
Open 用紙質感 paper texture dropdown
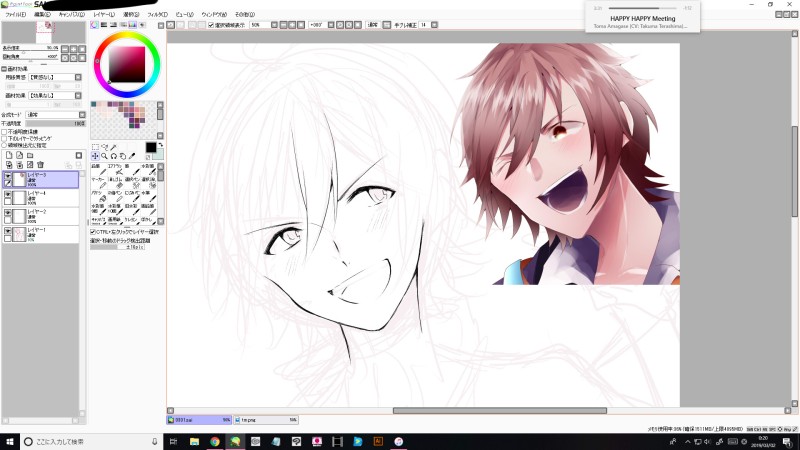tap(78, 77)
